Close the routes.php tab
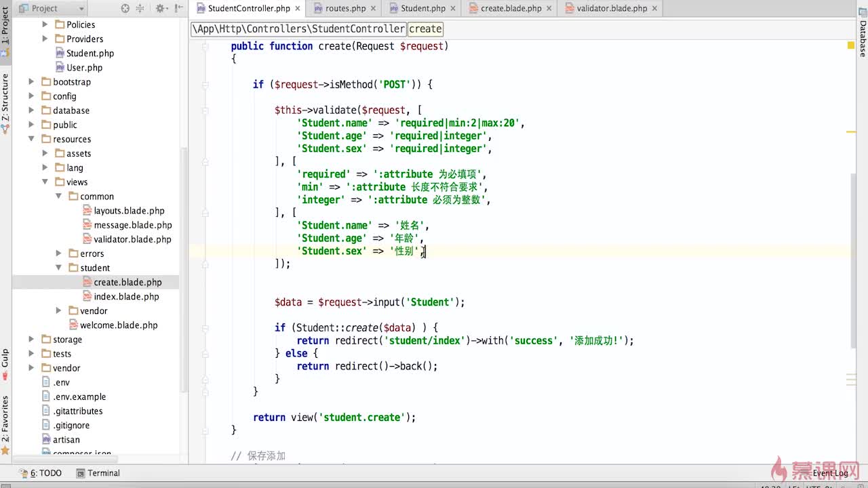868x488 pixels. point(373,9)
